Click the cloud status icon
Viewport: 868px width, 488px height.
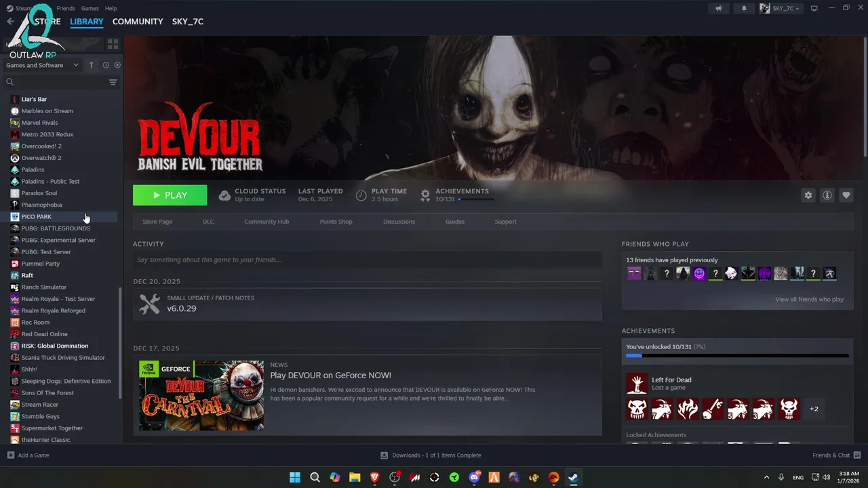(x=224, y=195)
